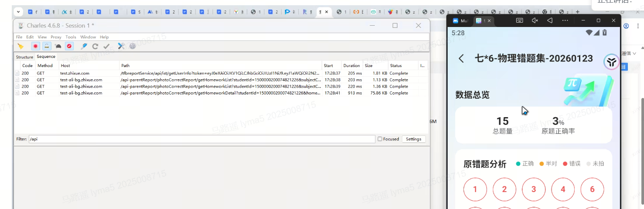This screenshot has width=644, height=209.
Task: Open the Tools menu in Charles
Action: point(71,37)
